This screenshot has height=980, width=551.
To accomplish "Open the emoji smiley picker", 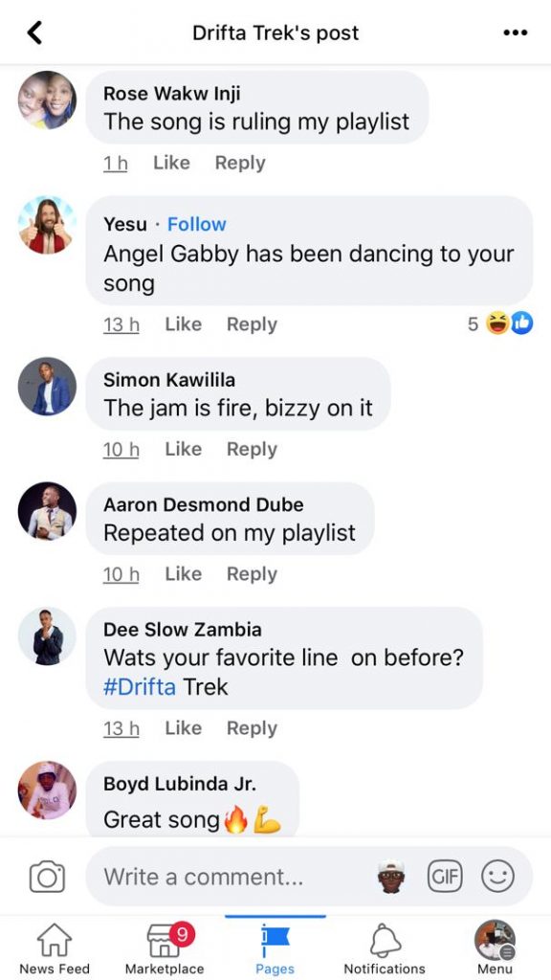I will pos(497,876).
